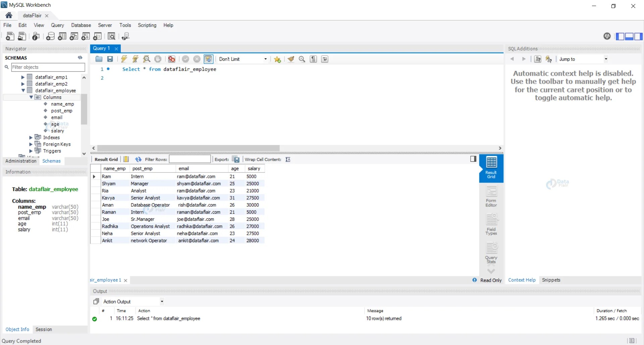
Task: Open the Scripting menu
Action: click(147, 25)
